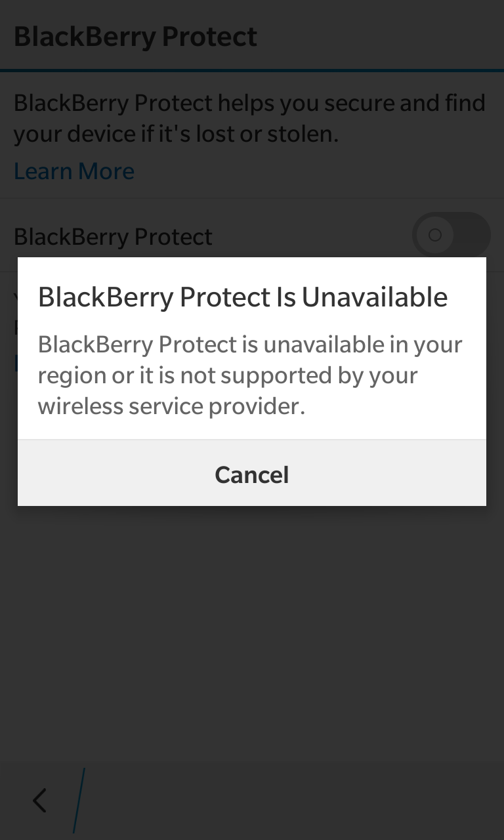
Task: Tap the dimmed empty area below the dialog
Action: [252, 630]
